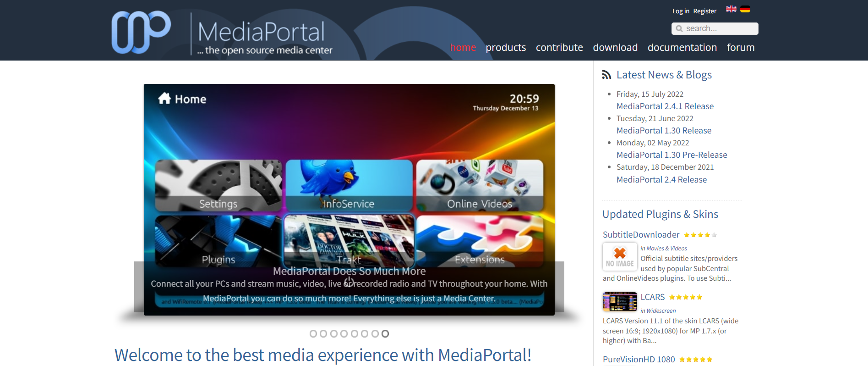Image resolution: width=868 pixels, height=366 pixels.
Task: Click the Welcome to MediaPortal heading
Action: [323, 355]
